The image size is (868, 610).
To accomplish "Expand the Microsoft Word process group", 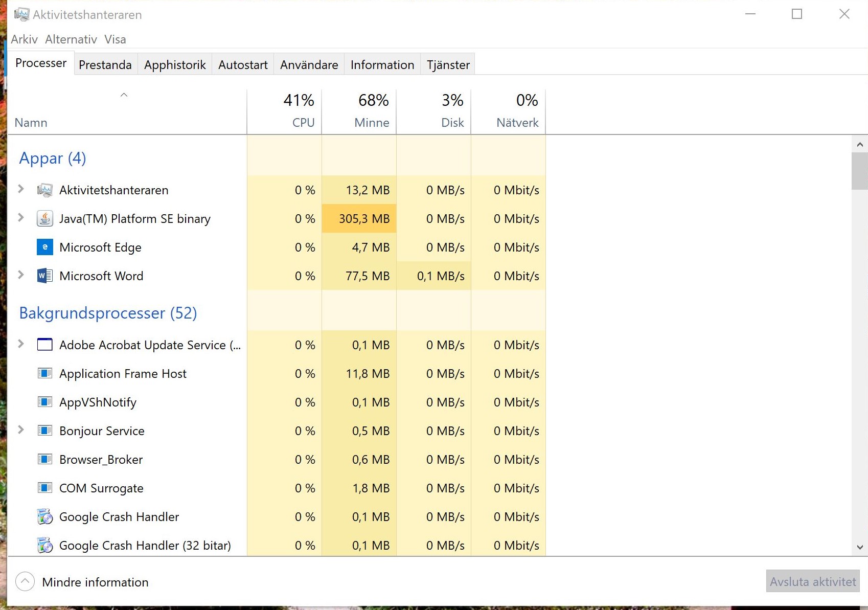I will tap(21, 275).
